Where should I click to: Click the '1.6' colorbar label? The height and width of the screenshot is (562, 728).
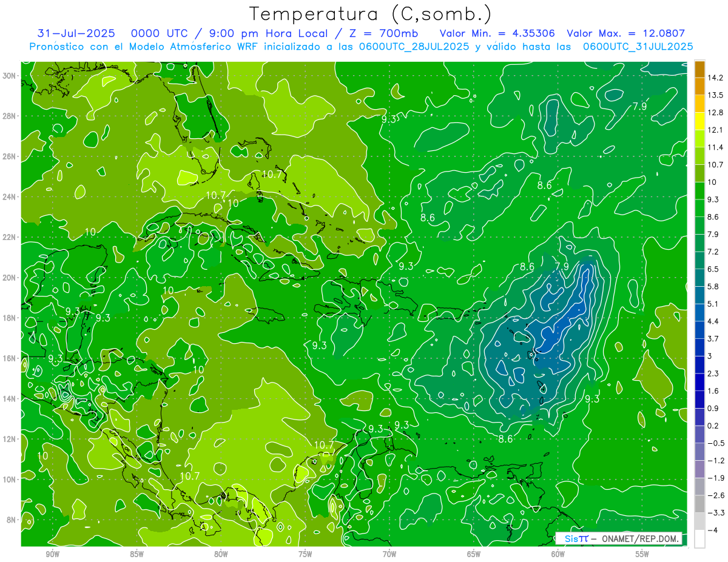point(712,391)
